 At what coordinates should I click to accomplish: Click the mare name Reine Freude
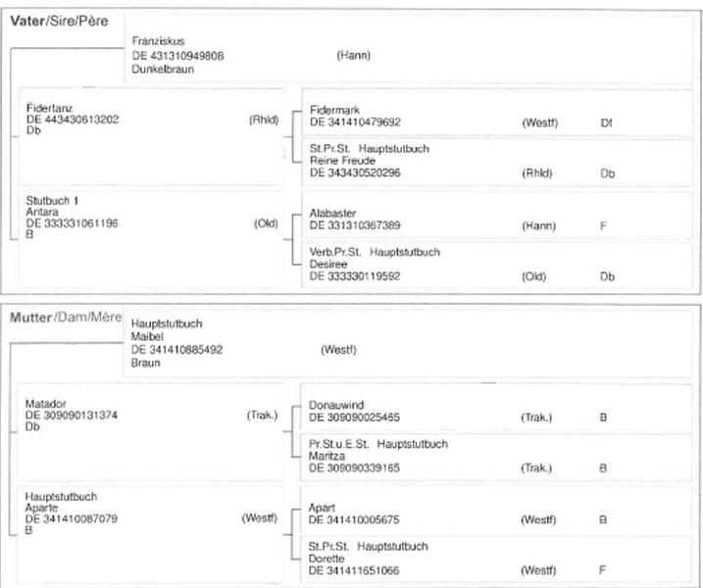coord(341,160)
